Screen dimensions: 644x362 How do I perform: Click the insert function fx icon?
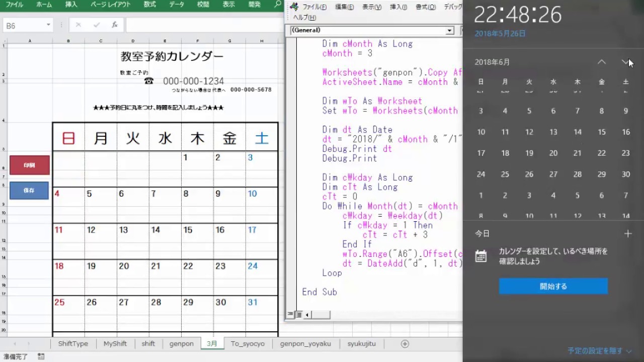click(115, 25)
